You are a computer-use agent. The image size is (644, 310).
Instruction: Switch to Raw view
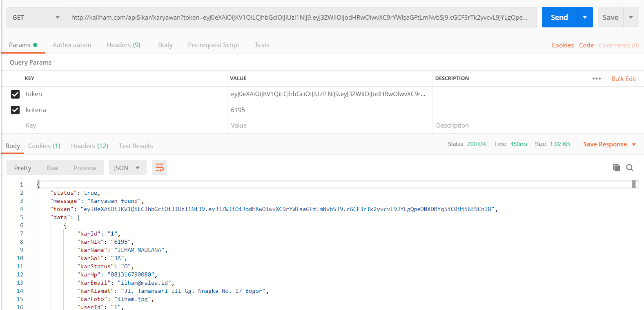click(52, 168)
